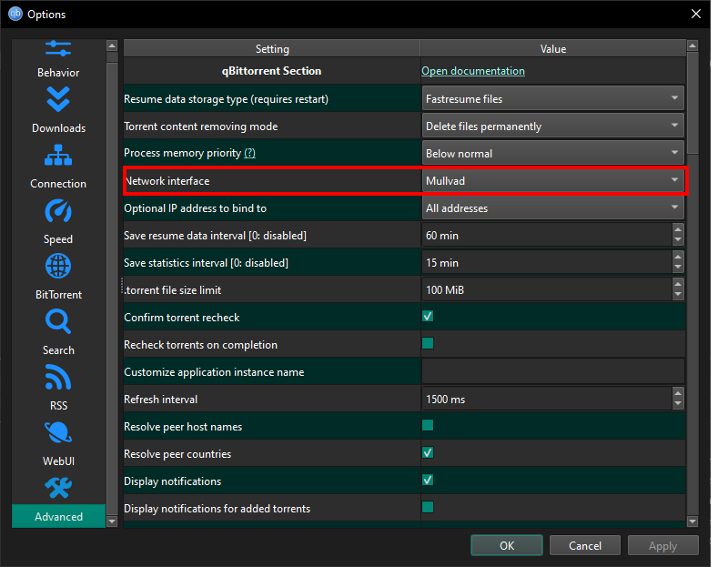Select the Advanced tab label
728x567 pixels.
coord(58,517)
